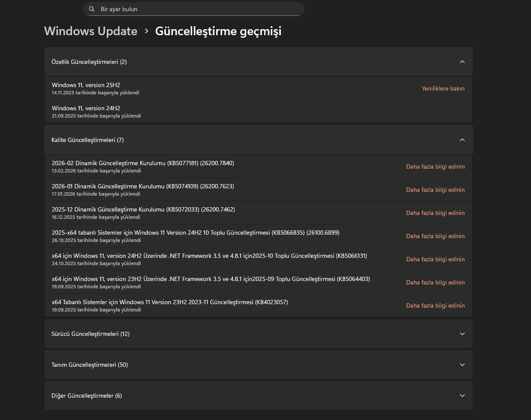Collapse Kalite Güncelleştirmeleri (7) section

259,140
